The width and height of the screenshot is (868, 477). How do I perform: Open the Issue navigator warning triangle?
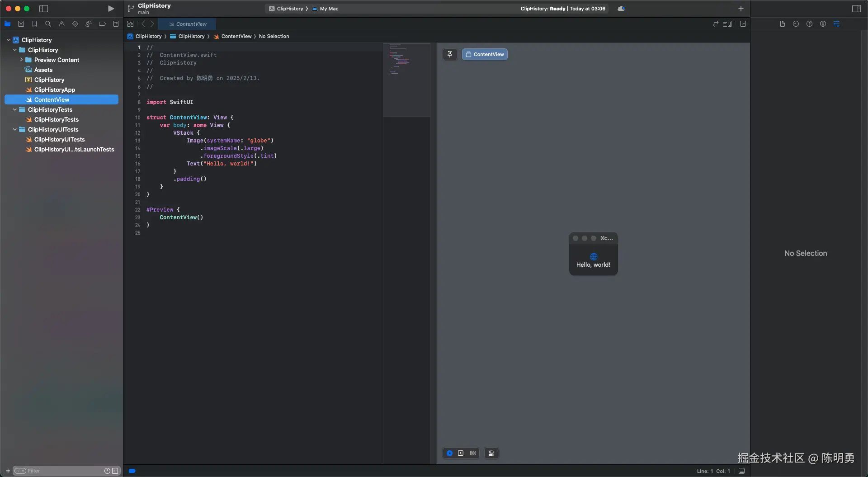61,24
